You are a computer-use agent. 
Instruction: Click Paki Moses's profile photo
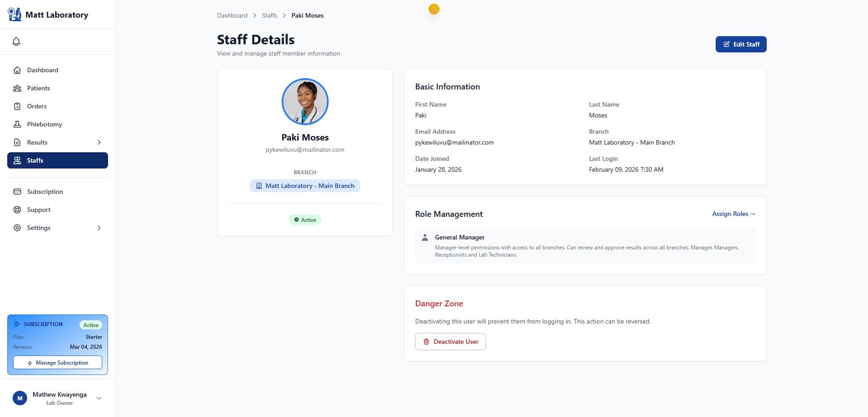(305, 102)
